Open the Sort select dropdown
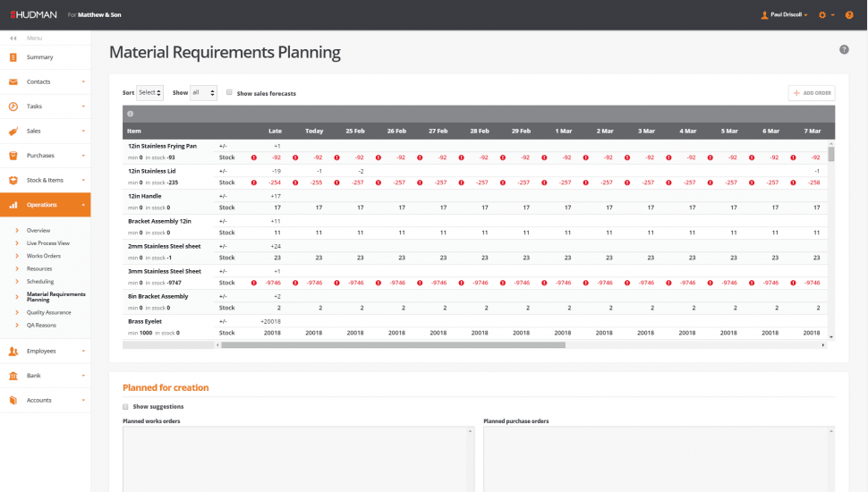Viewport: 868px width, 492px height. 150,92
